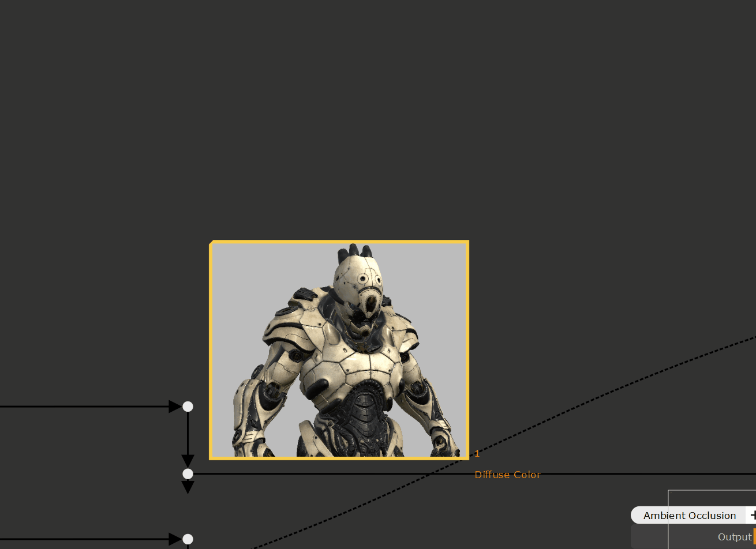Expand Ambient Occlusion node with plus button
756x549 pixels.
tap(752, 515)
